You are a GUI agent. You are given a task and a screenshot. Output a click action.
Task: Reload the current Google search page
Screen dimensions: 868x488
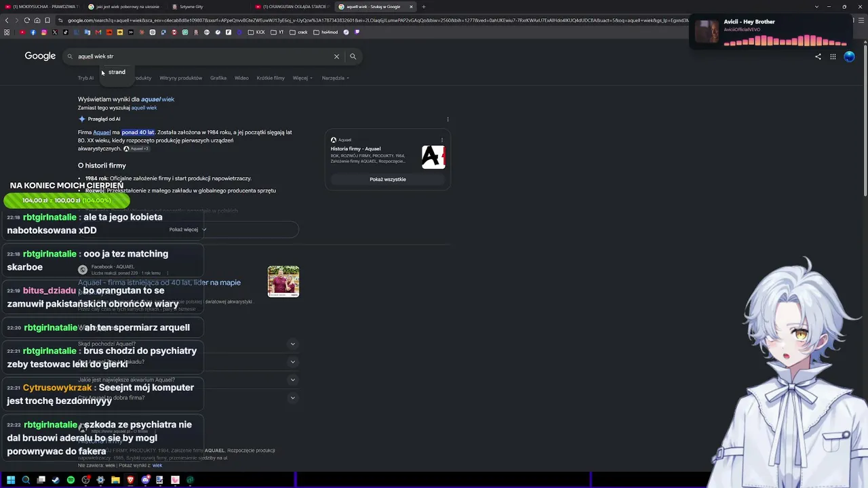point(27,20)
